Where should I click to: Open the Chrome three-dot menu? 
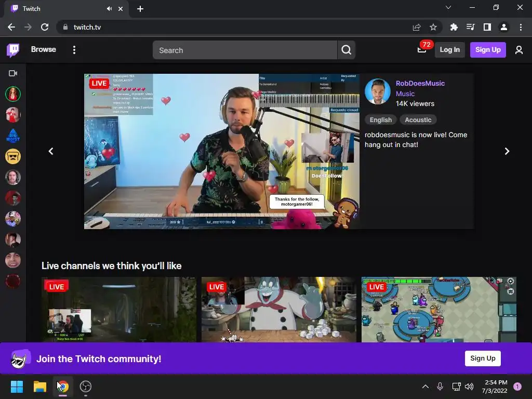pos(521,27)
